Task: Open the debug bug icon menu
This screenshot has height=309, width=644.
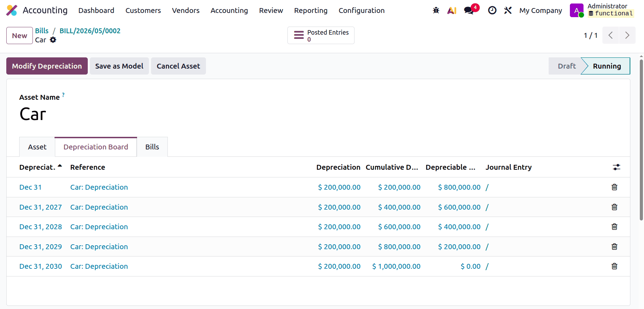Action: click(x=436, y=10)
